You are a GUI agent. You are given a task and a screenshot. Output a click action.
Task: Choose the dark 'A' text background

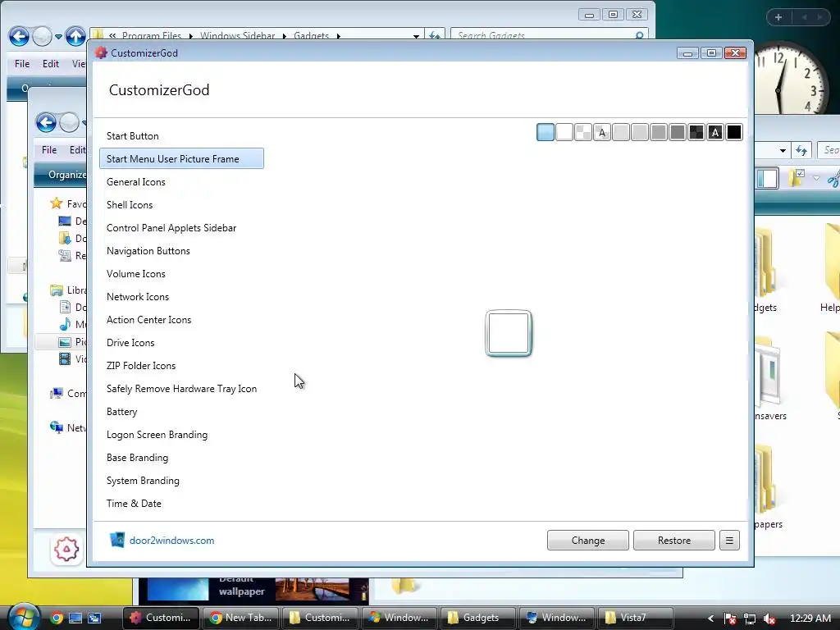click(x=715, y=132)
